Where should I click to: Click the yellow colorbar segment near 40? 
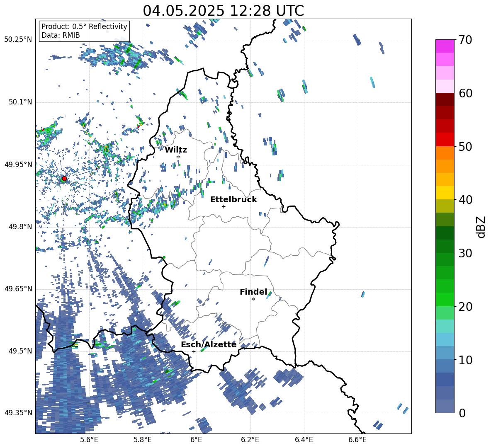(x=445, y=193)
